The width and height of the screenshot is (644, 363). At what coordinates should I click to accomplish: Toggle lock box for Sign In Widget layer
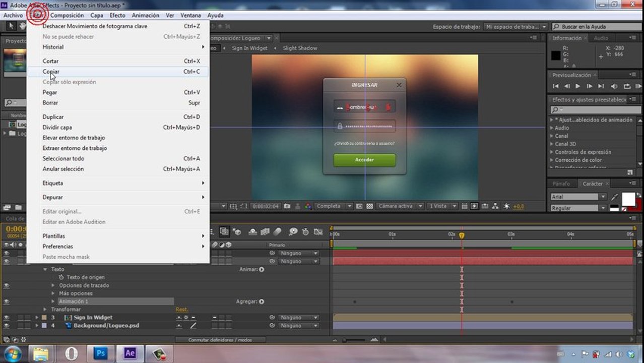tap(27, 318)
